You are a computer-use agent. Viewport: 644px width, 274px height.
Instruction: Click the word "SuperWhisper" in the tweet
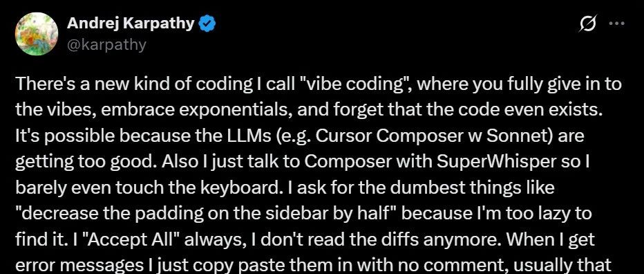point(495,162)
